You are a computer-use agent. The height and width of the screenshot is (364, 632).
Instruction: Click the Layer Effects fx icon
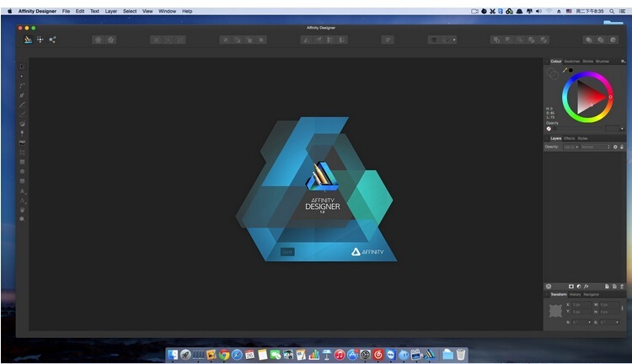click(x=586, y=286)
